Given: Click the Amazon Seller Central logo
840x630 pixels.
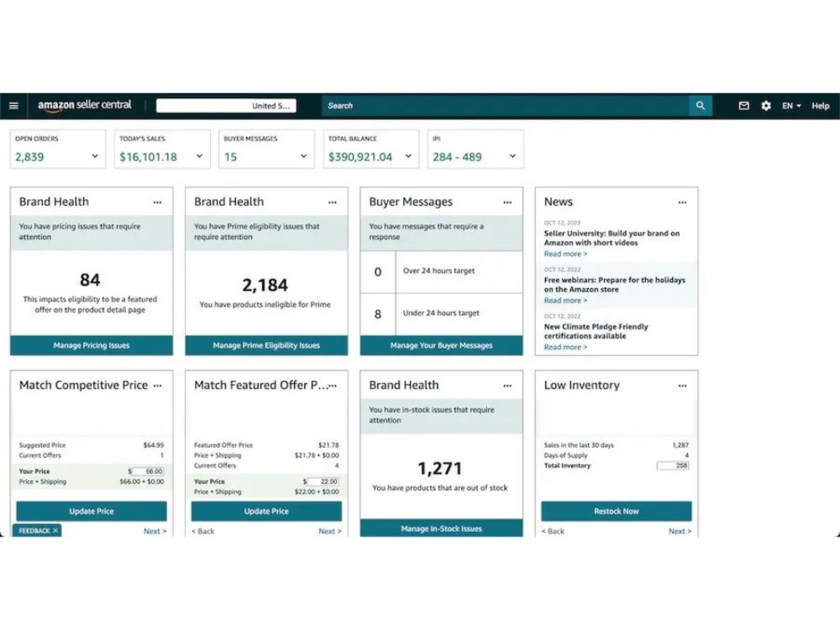Looking at the screenshot, I should [84, 105].
